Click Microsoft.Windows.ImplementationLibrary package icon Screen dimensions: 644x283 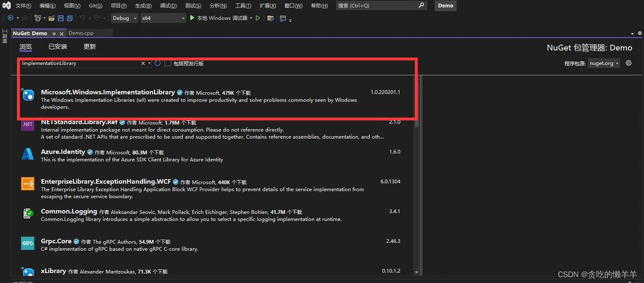[x=28, y=95]
